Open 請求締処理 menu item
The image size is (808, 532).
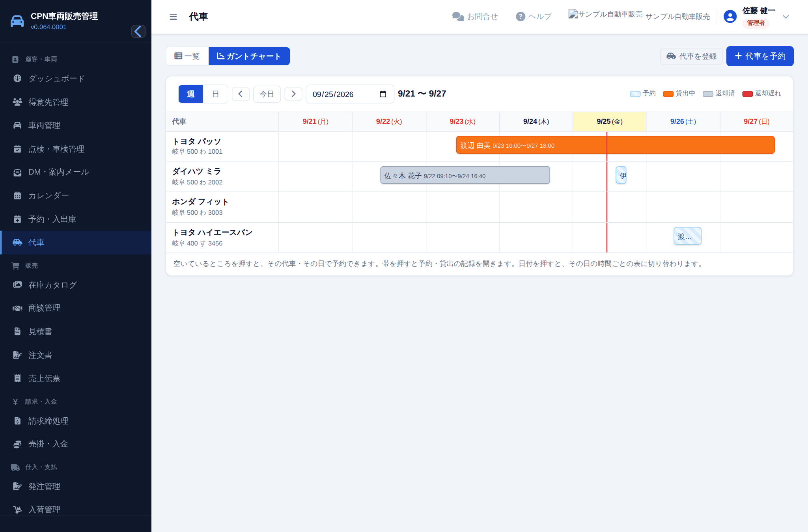coord(76,421)
